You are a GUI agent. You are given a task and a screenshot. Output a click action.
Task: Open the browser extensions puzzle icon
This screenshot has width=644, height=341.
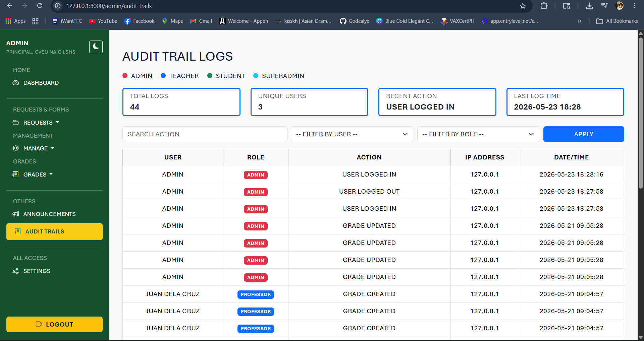click(544, 6)
